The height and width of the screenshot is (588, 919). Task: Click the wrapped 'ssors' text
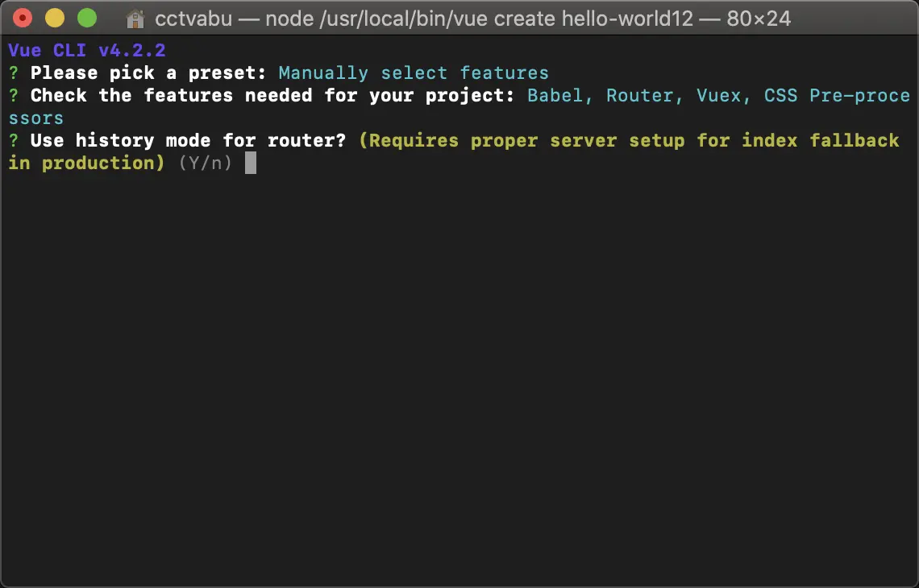pyautogui.click(x=35, y=118)
